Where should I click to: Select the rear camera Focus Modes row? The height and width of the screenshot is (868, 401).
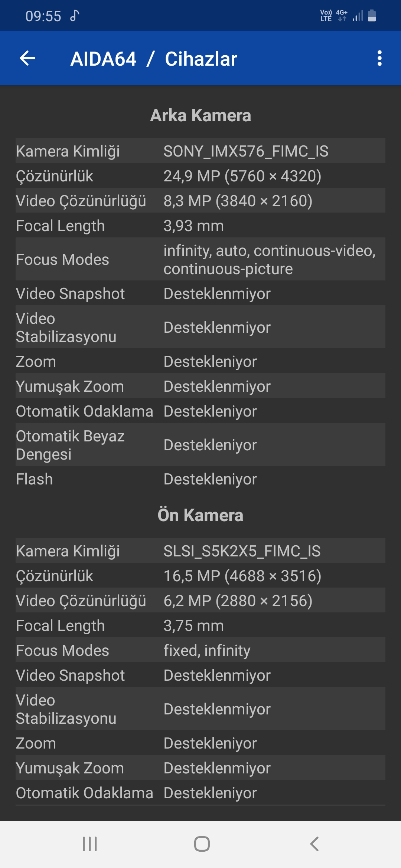click(x=200, y=259)
